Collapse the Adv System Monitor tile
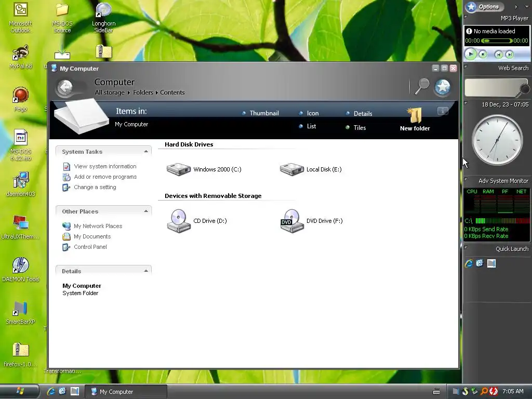 (466, 179)
